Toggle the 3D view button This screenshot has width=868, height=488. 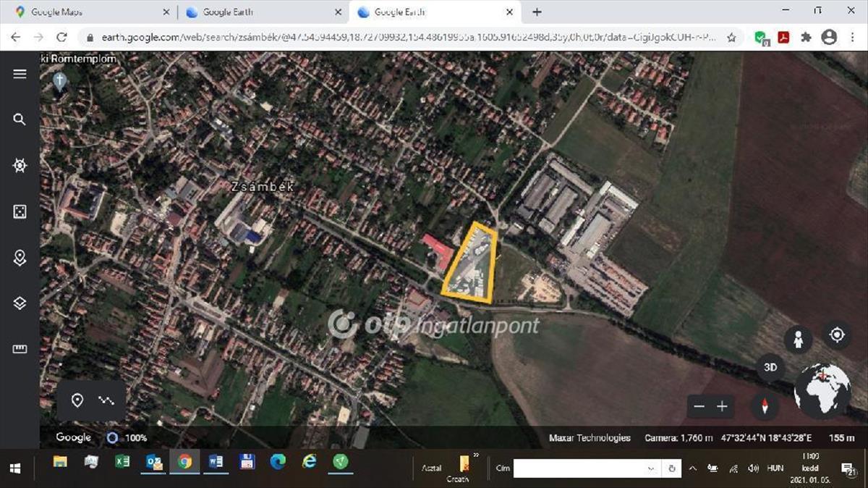[x=770, y=368]
